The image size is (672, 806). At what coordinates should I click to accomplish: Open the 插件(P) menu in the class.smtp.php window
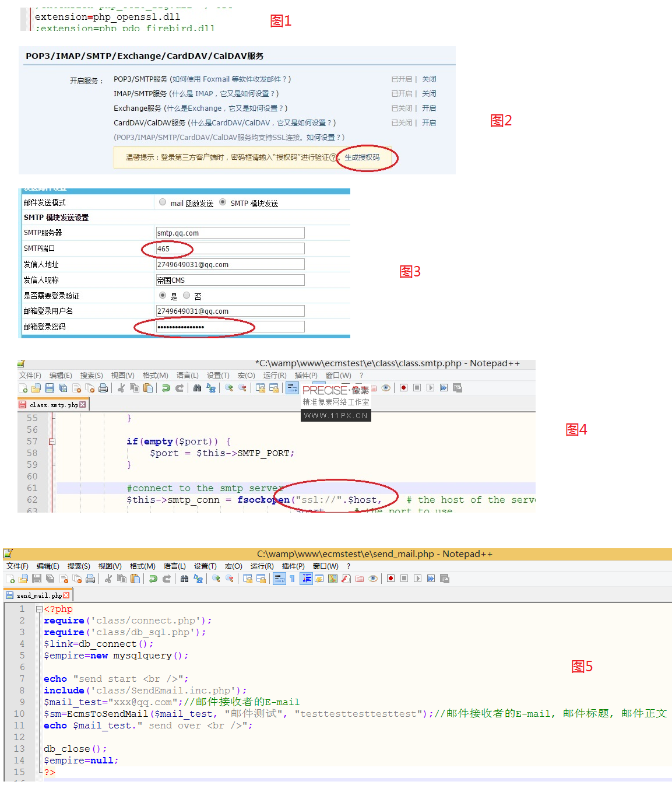pyautogui.click(x=305, y=376)
